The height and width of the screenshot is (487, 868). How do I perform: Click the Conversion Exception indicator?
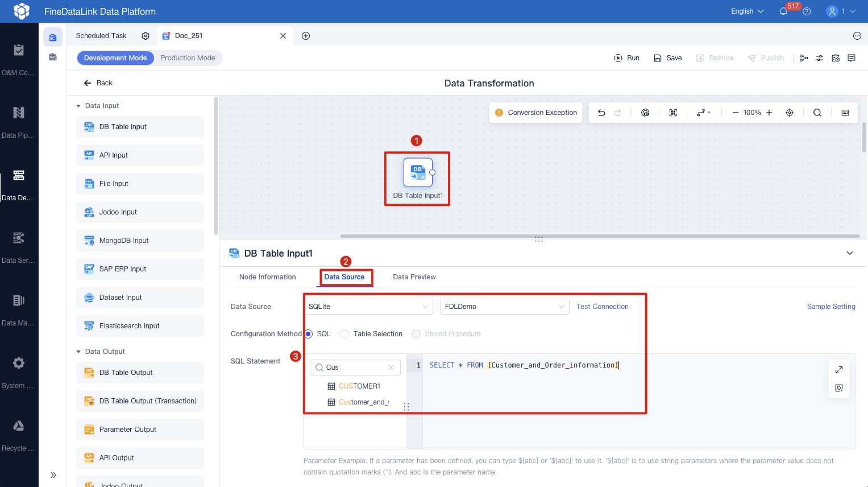tap(536, 113)
